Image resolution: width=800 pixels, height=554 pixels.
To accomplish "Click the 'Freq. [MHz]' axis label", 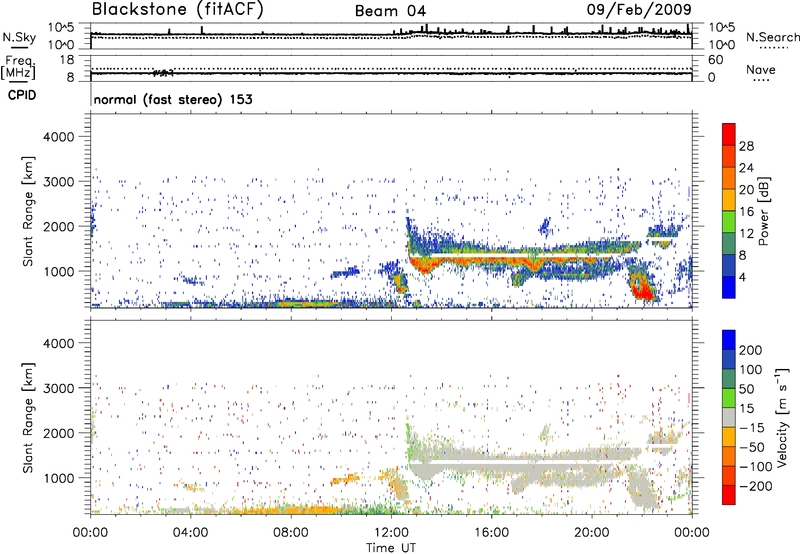I will [19, 68].
